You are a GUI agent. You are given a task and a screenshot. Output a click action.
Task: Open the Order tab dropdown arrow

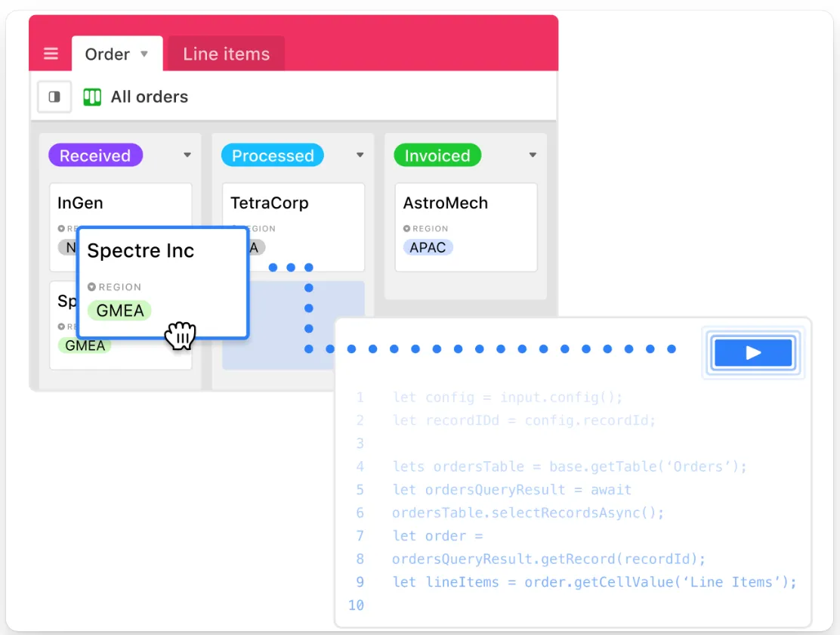click(144, 54)
